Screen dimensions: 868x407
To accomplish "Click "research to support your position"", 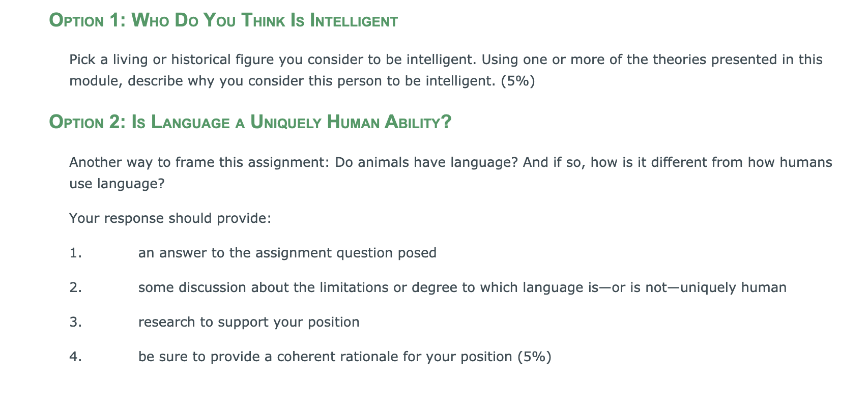I will pos(249,322).
